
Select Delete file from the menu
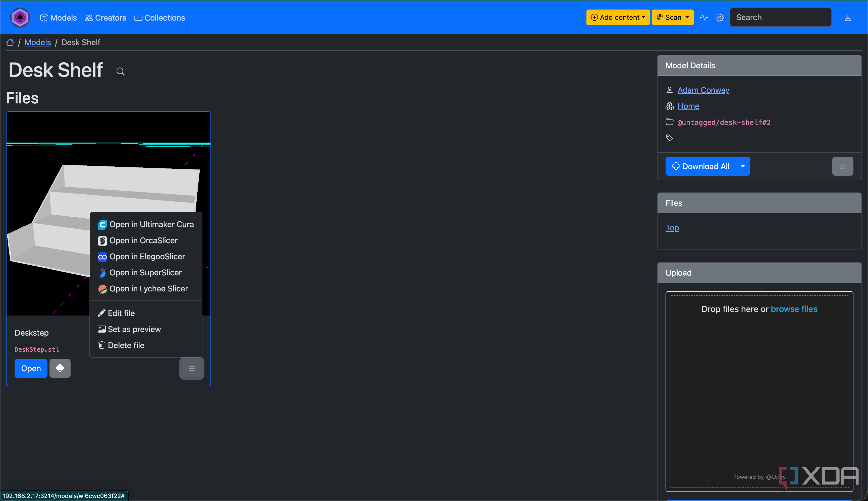(x=146, y=345)
